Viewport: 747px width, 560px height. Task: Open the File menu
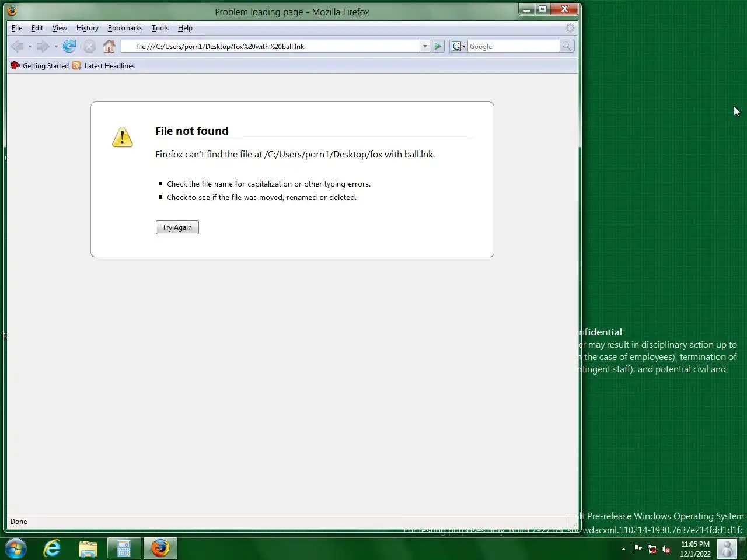(x=17, y=28)
